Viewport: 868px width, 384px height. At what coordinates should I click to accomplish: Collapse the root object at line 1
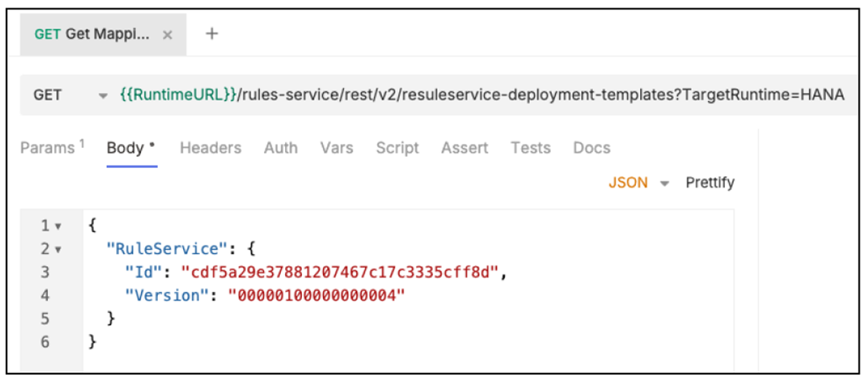coord(58,227)
